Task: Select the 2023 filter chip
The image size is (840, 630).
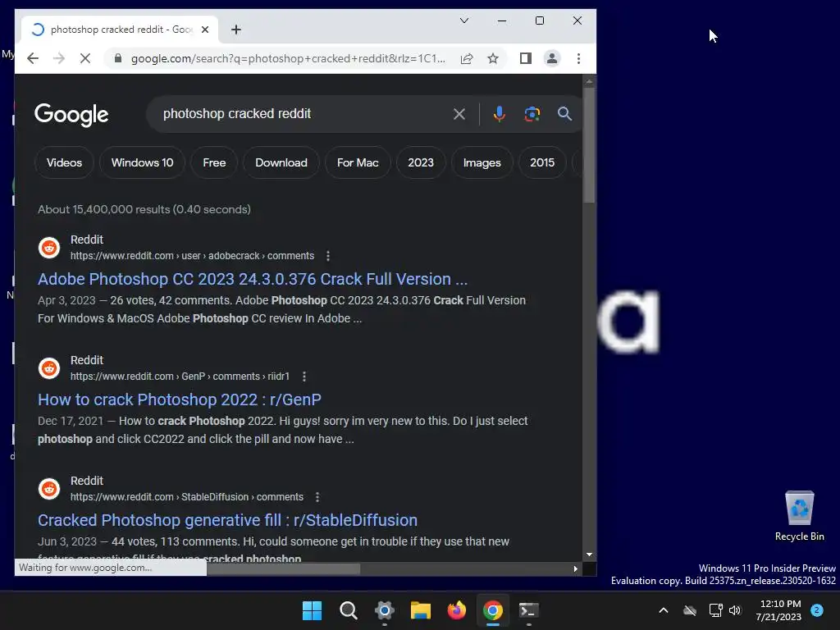Action: (x=421, y=162)
